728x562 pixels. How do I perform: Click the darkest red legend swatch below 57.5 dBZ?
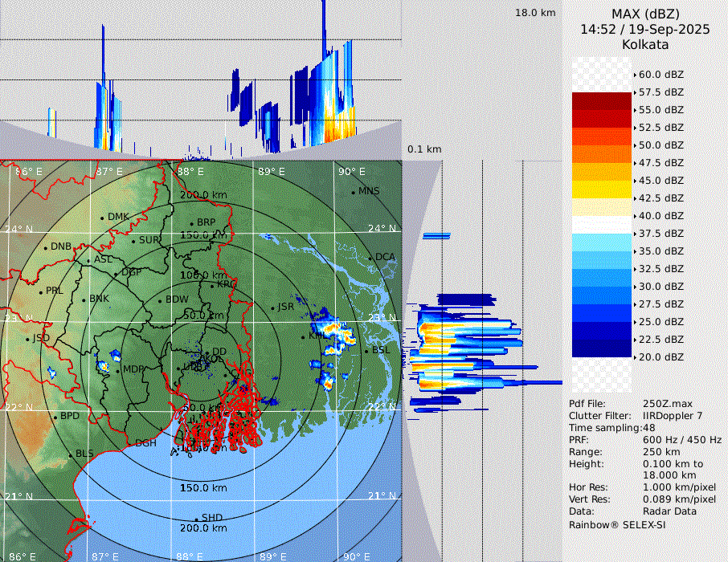click(602, 101)
